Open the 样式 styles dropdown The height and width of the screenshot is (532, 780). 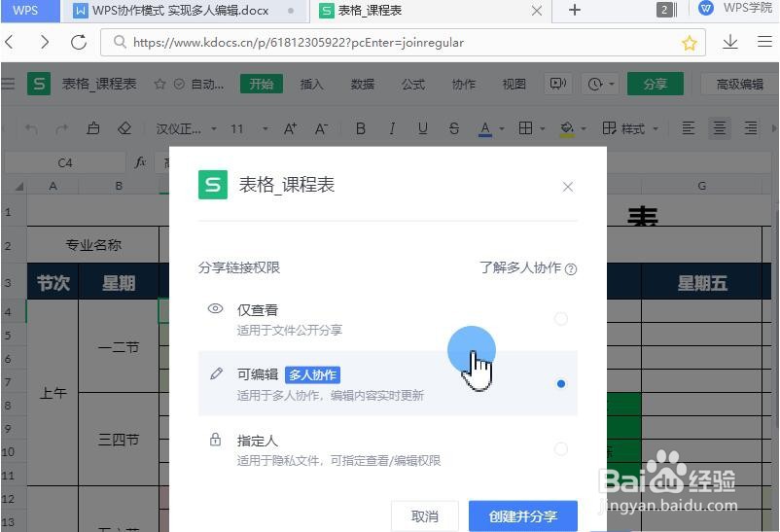pos(630,129)
